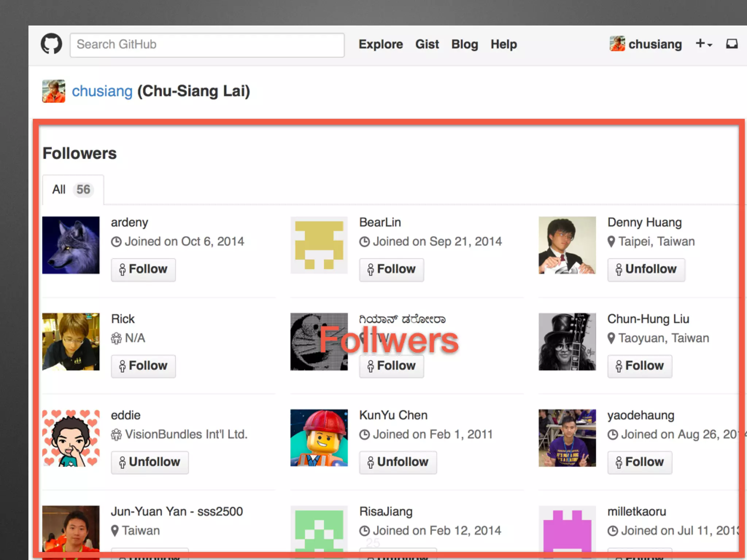Unfollow KunYu Chen

coord(398,462)
